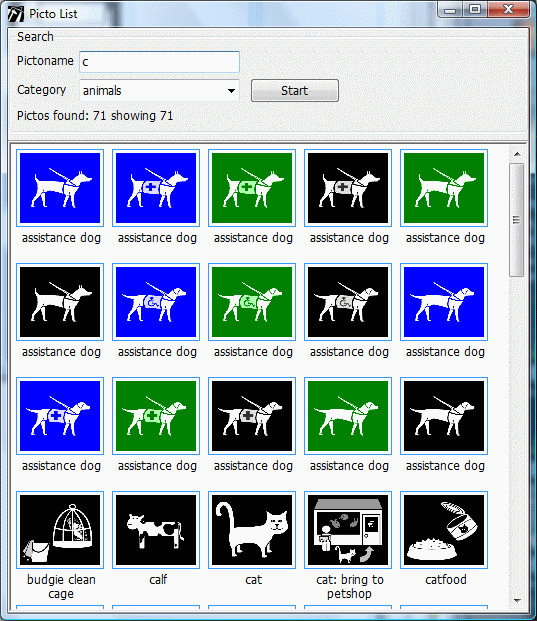Open the cat: bring to petshop pictogram
Screen dimensions: 537x621
[348, 530]
